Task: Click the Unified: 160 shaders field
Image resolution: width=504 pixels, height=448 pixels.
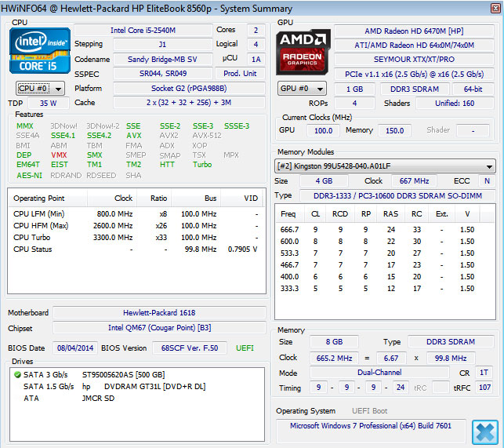Action: coord(455,104)
